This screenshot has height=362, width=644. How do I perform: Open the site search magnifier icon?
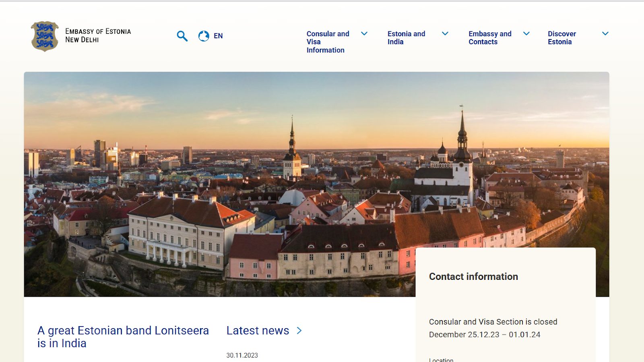(182, 36)
